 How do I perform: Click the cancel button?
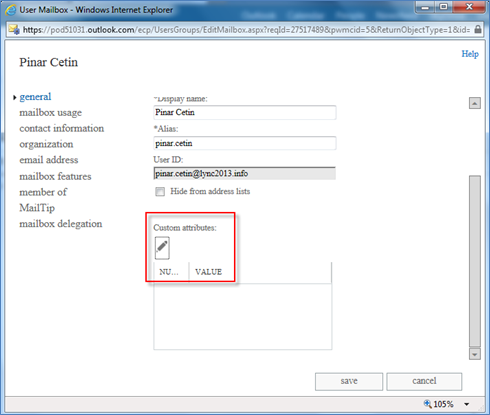click(x=424, y=381)
